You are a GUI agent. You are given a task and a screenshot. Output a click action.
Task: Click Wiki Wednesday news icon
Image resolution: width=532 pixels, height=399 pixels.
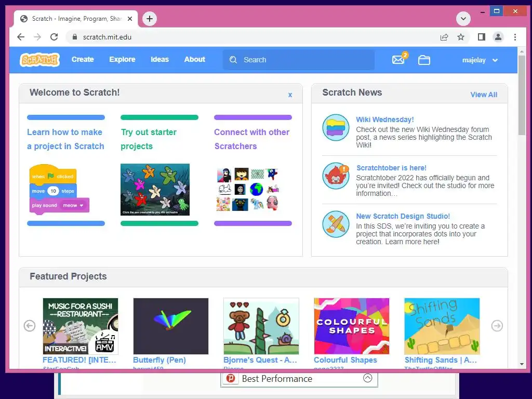[336, 128]
